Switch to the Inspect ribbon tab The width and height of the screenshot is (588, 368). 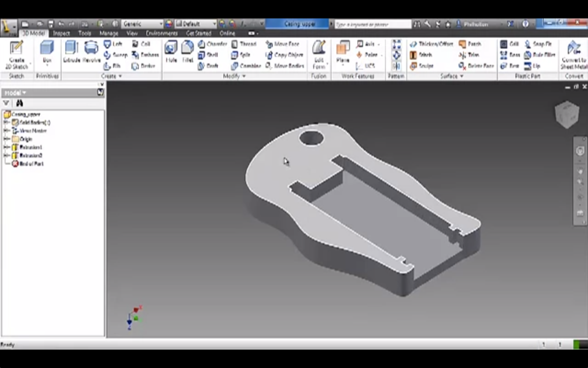[62, 34]
